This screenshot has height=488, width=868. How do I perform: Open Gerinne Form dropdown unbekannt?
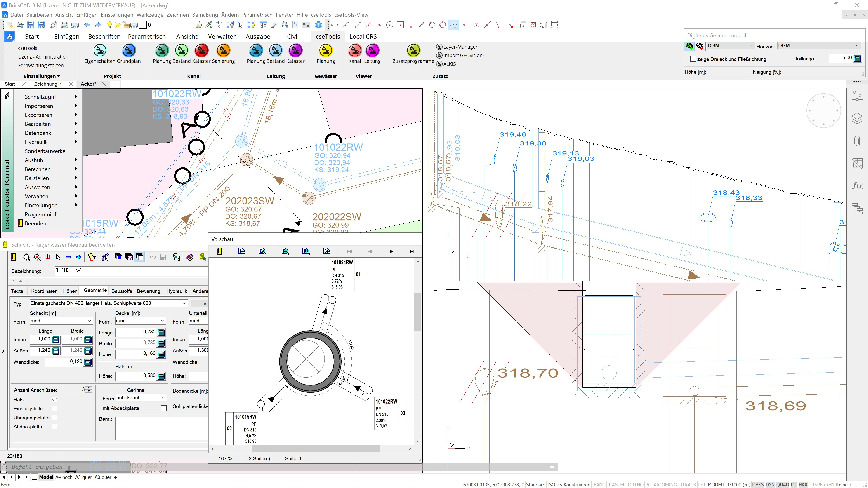tap(141, 398)
